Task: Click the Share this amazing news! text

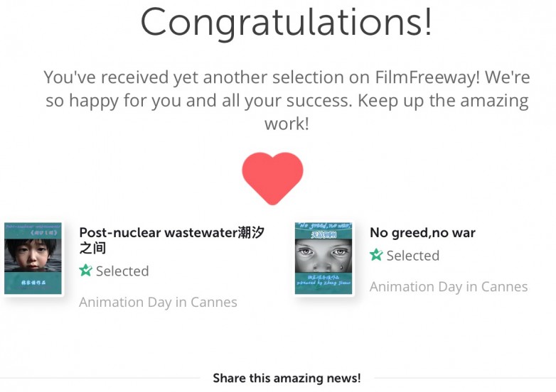Action: [x=287, y=379]
